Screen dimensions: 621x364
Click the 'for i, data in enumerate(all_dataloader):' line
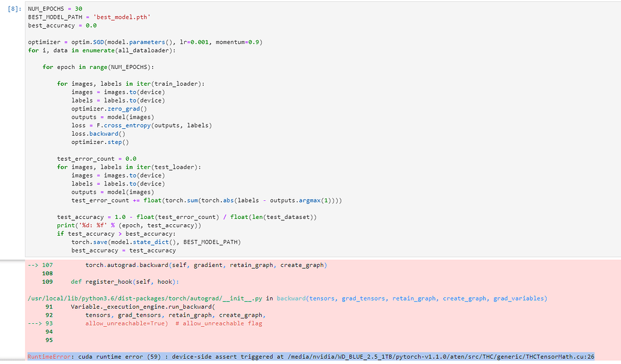pos(102,50)
